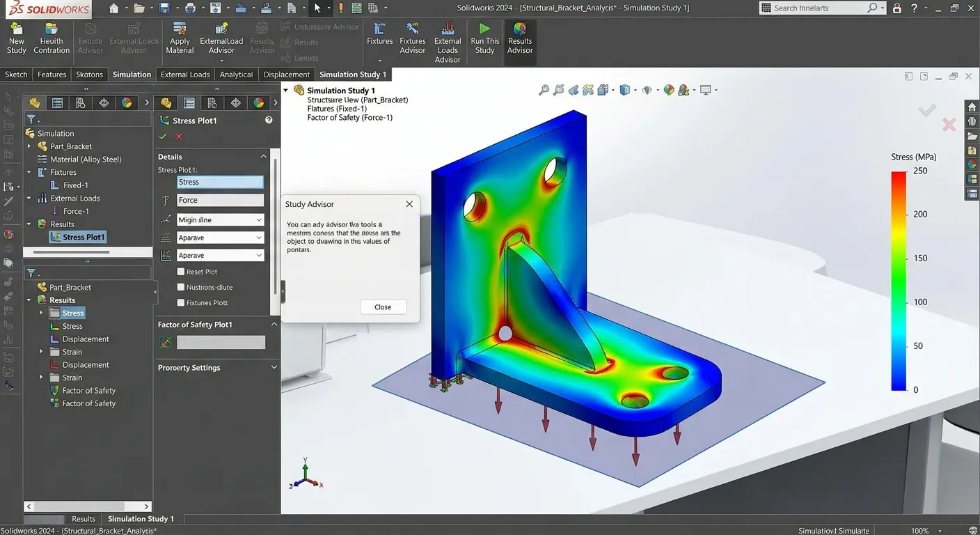Screen dimensions: 980x535
Task: Click the red traffic light rebuild icon
Action: [341, 8]
